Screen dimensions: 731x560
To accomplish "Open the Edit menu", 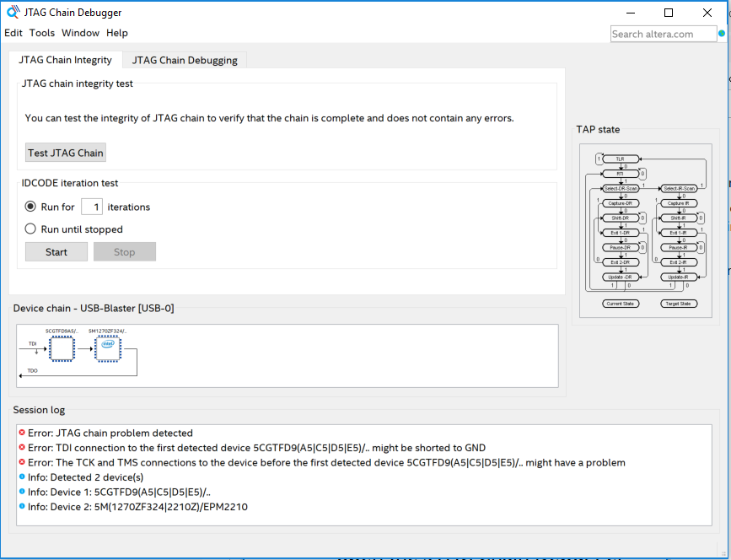I will (13, 33).
